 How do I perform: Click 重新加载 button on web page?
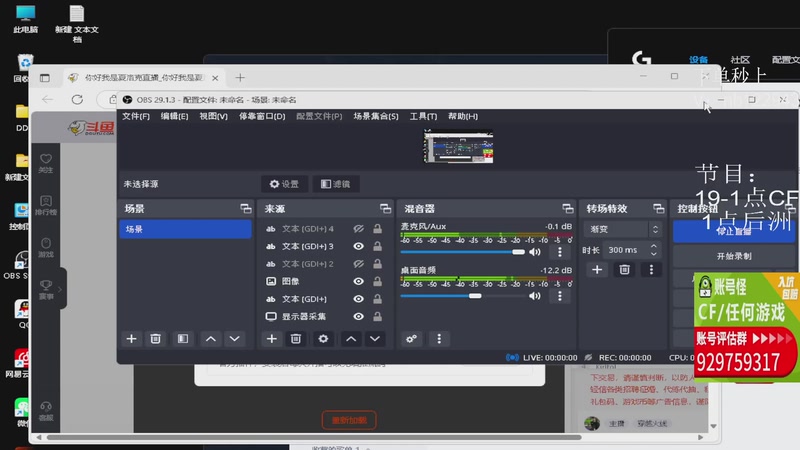tap(349, 420)
